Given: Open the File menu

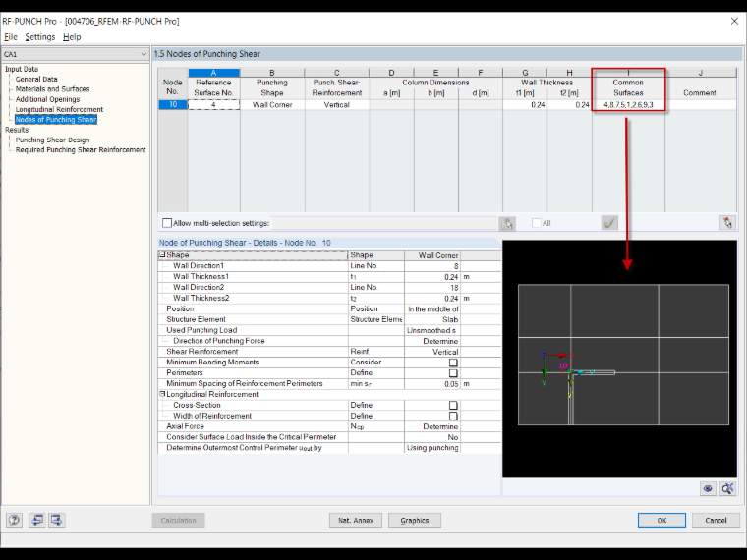Looking at the screenshot, I should (x=11, y=37).
